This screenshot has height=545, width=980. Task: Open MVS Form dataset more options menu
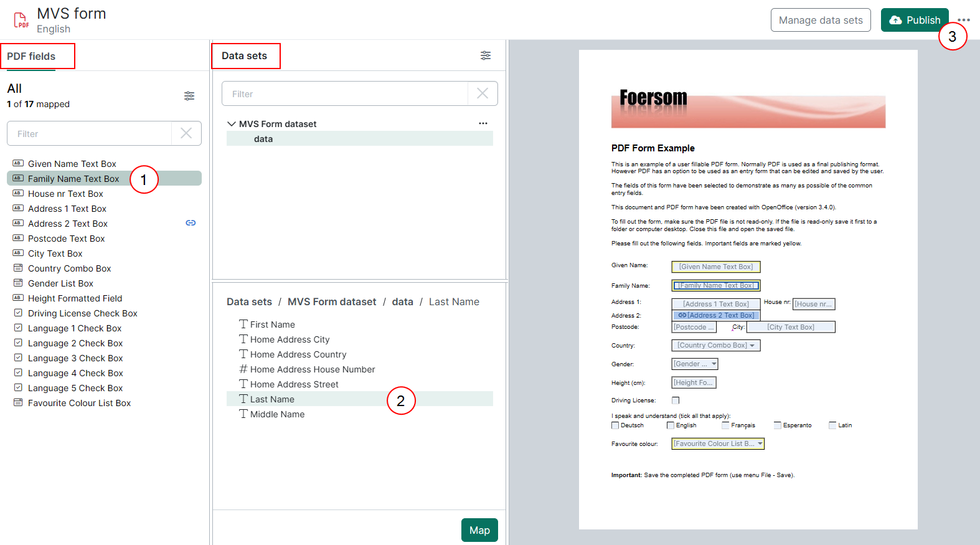point(483,123)
